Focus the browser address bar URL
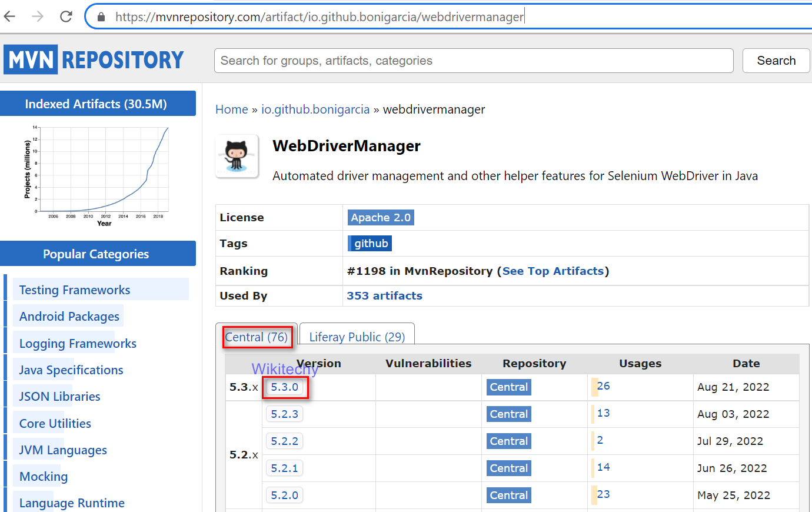 click(x=319, y=17)
